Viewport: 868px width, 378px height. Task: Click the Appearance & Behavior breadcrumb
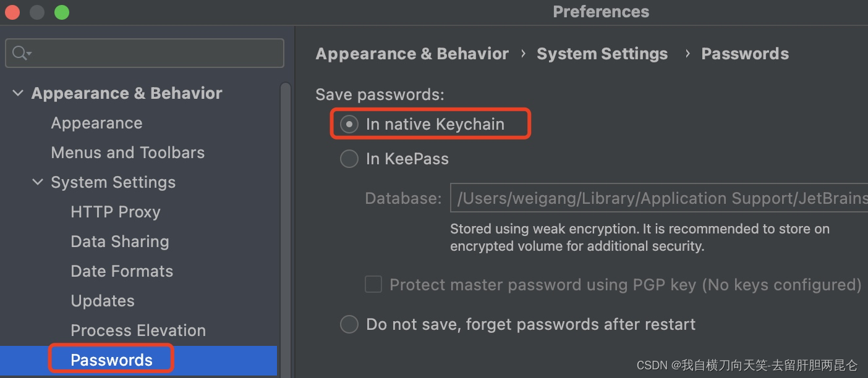click(412, 54)
